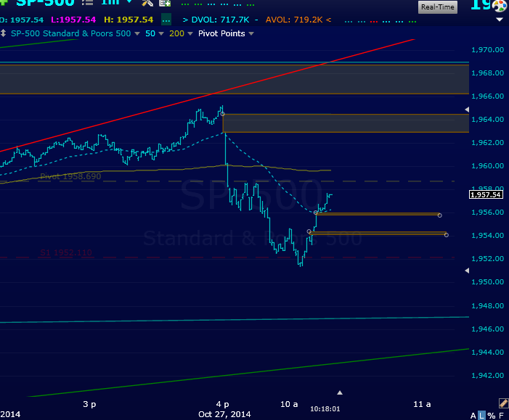Click the DVOL: 717.7K value
The width and height of the screenshot is (509, 420).
(220, 20)
